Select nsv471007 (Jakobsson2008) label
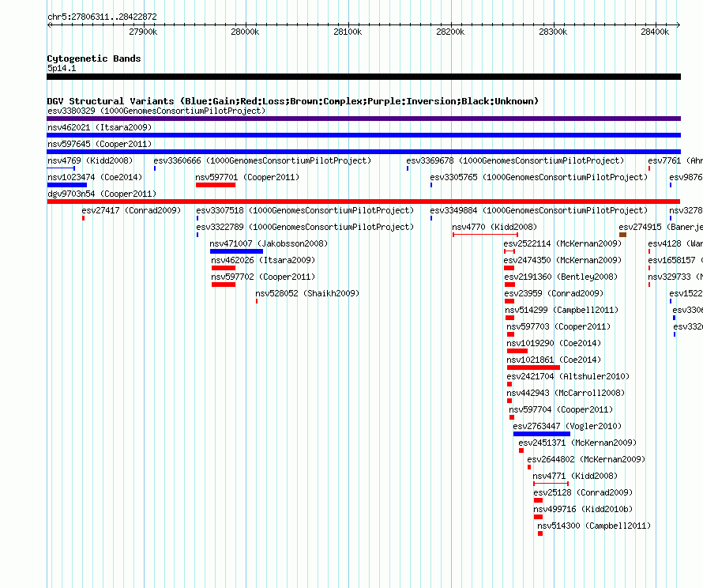 click(x=269, y=243)
